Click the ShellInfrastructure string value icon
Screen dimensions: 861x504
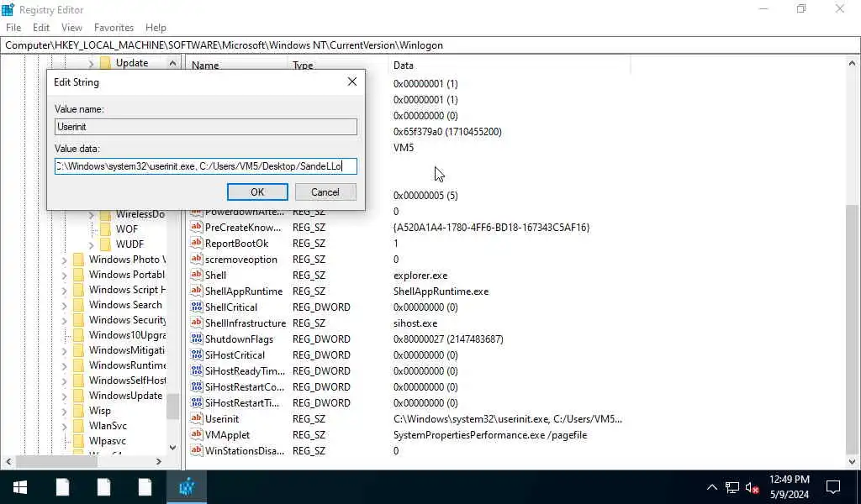pos(196,323)
